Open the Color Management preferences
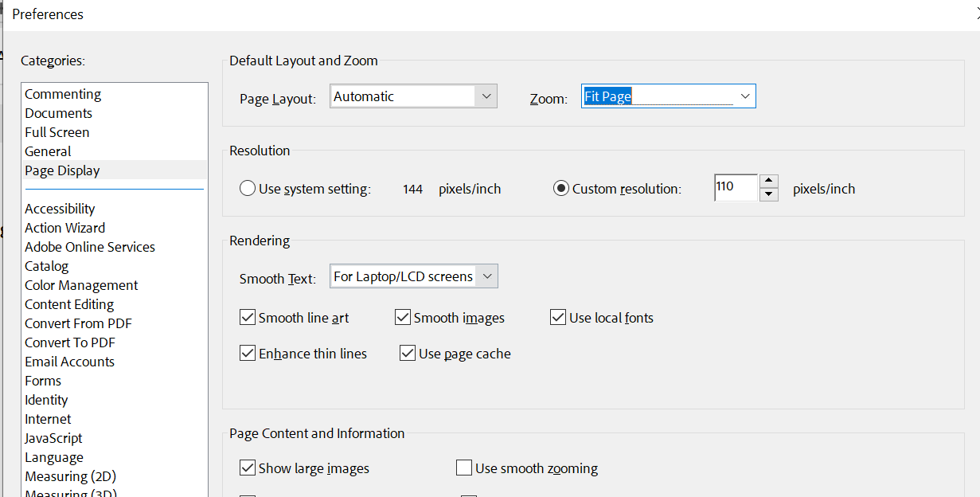The image size is (980, 497). click(81, 284)
